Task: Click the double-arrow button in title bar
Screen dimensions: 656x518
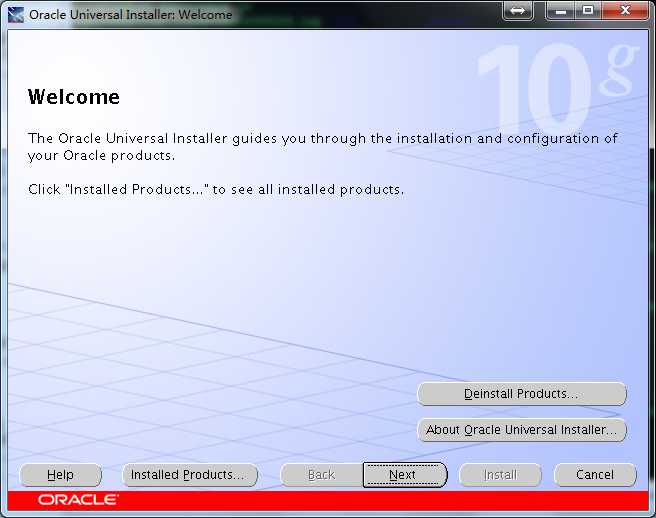Action: tap(518, 10)
